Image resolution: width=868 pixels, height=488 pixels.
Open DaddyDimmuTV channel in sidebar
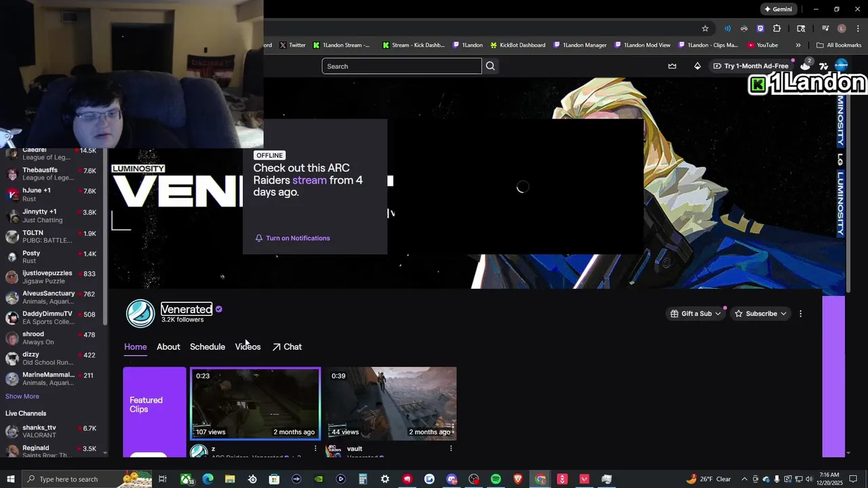coord(52,317)
